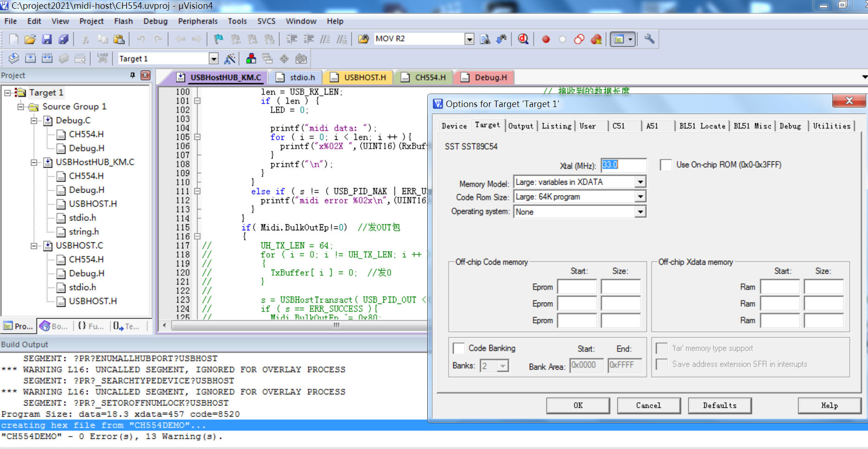
Task: Click the Save All icon
Action: [x=63, y=39]
